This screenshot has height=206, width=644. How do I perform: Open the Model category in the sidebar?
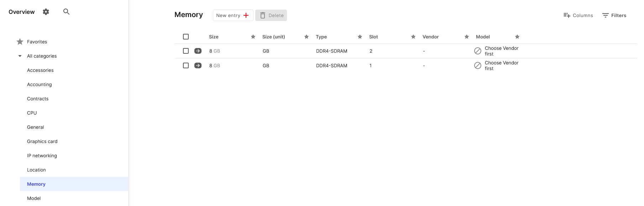34,198
